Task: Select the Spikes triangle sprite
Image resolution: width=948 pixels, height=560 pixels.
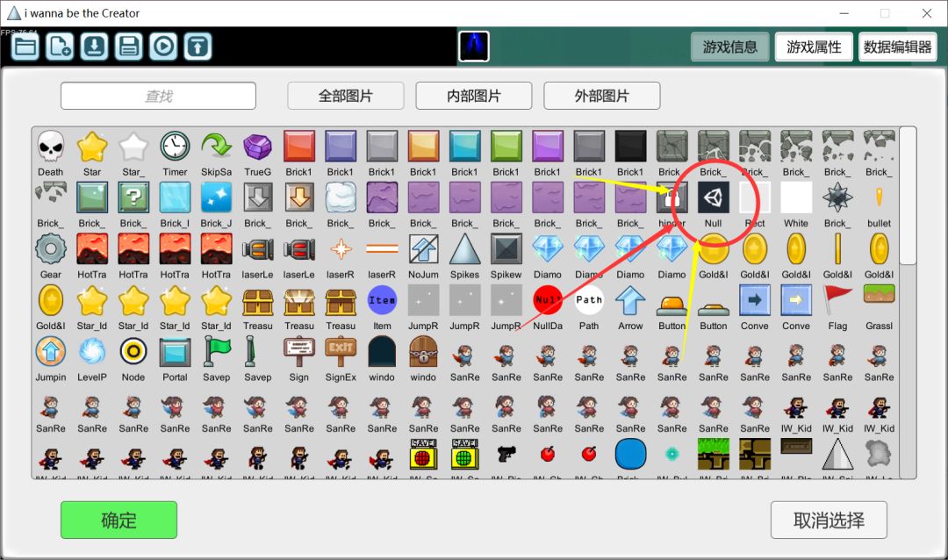Action: point(465,249)
